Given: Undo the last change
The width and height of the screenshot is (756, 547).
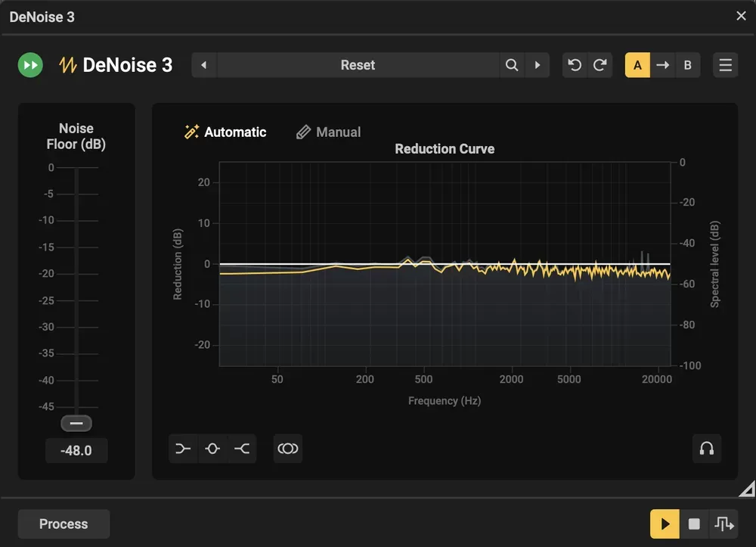Looking at the screenshot, I should (575, 65).
